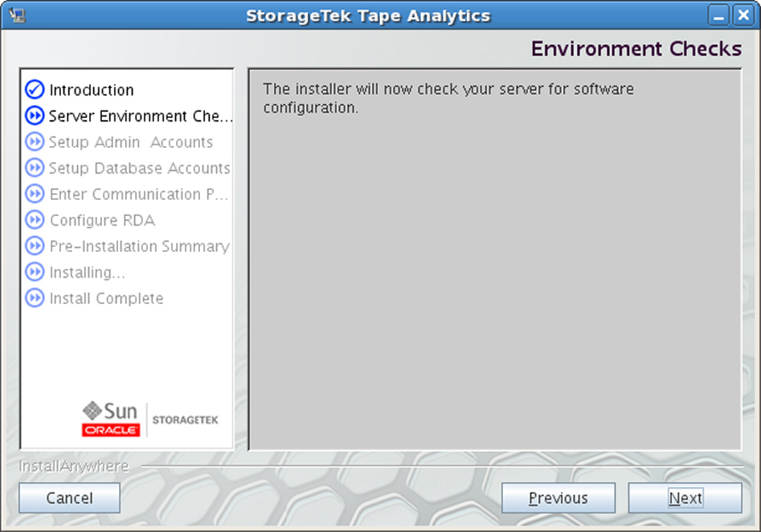Select the Configure RDA step label
Viewport: 761px width, 532px height.
click(x=102, y=220)
